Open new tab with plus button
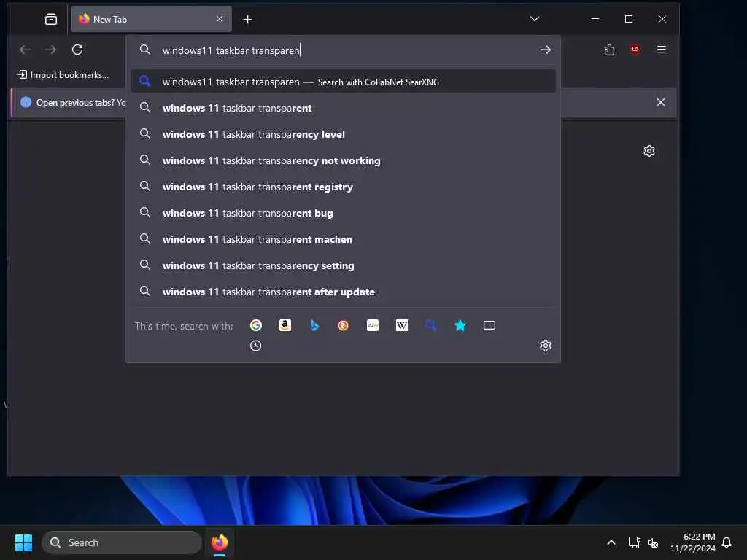Viewport: 747px width, 560px height. click(x=248, y=20)
